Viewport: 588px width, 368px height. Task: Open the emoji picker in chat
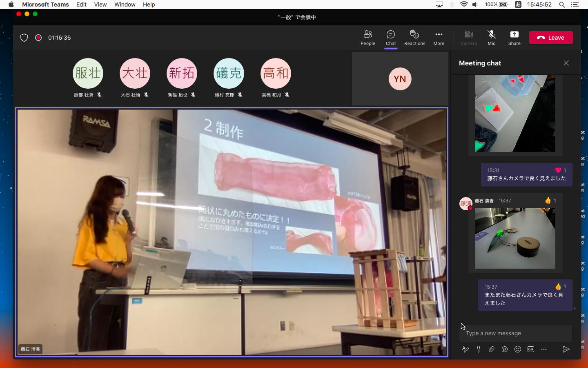pyautogui.click(x=518, y=349)
